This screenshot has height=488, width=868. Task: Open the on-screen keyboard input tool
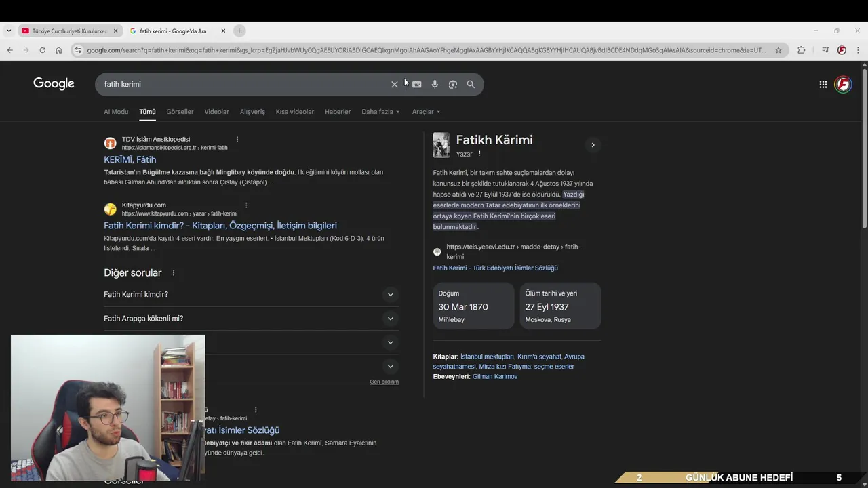point(417,85)
